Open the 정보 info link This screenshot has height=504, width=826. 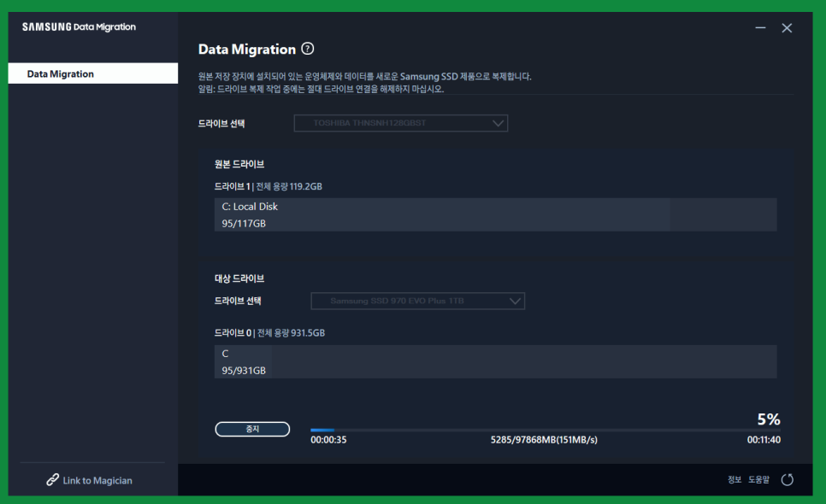pos(735,480)
